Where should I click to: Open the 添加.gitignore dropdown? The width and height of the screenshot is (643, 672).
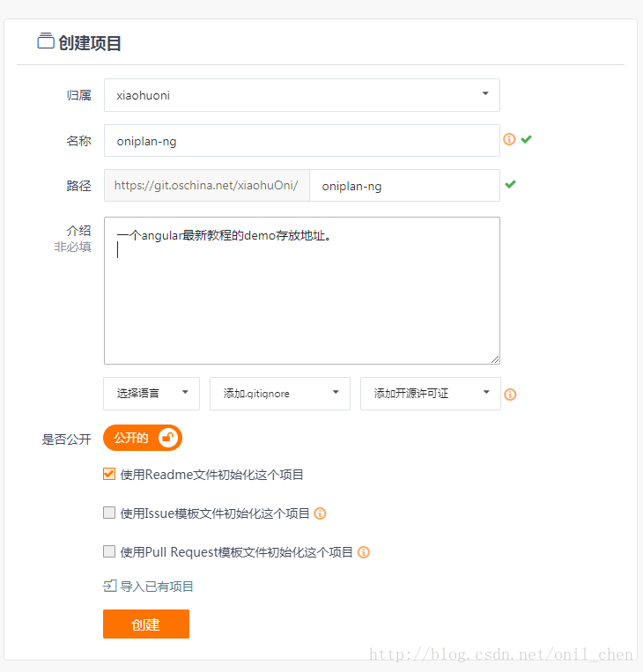[280, 394]
